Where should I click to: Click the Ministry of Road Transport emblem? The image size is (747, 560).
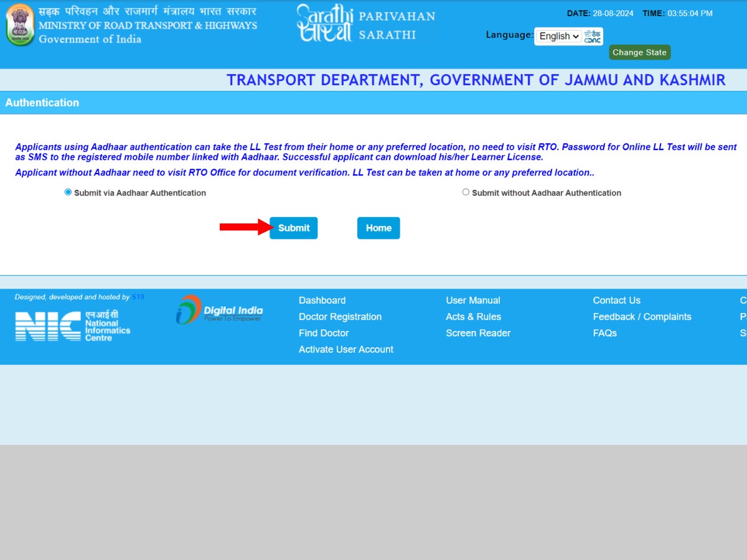click(x=19, y=26)
